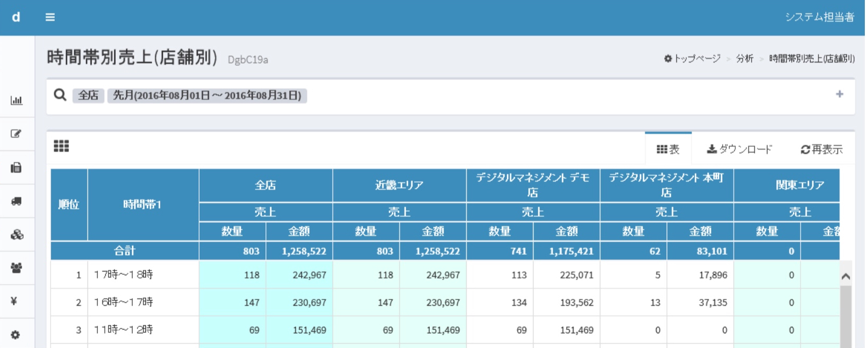The image size is (868, 348).
Task: Open the bar chart analysis sidebar icon
Action: [x=16, y=100]
